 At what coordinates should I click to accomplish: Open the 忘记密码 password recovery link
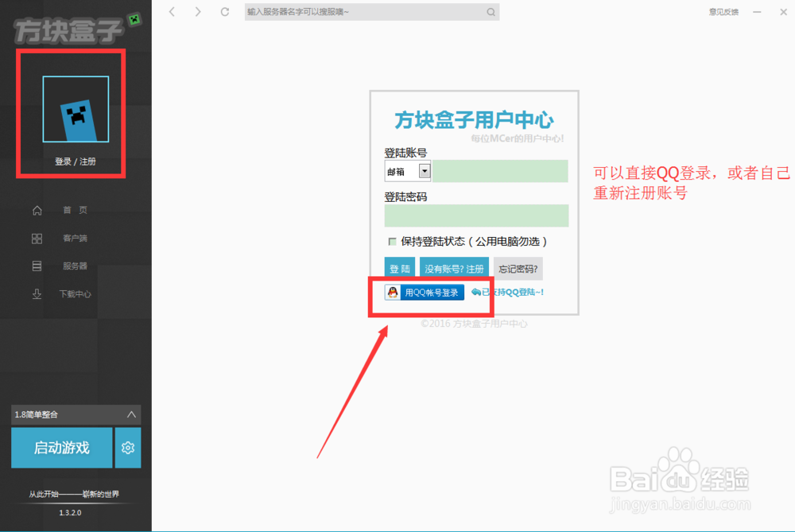518,268
